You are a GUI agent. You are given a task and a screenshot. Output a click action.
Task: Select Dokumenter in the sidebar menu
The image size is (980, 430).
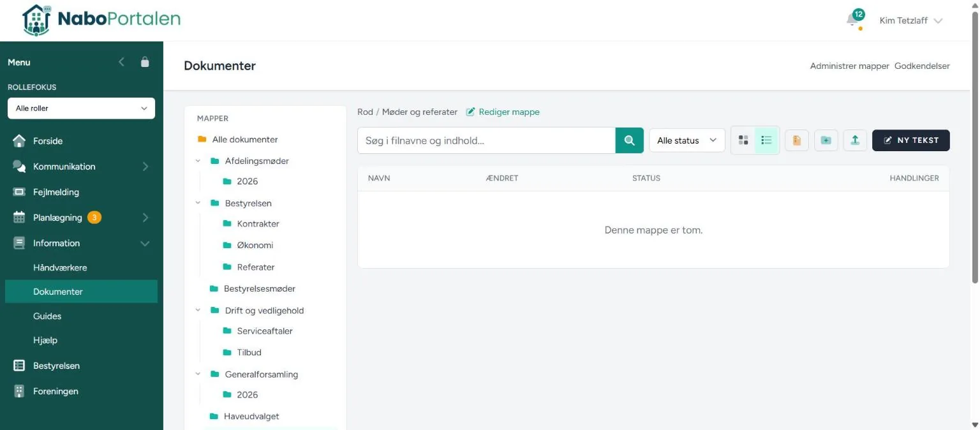pos(81,292)
